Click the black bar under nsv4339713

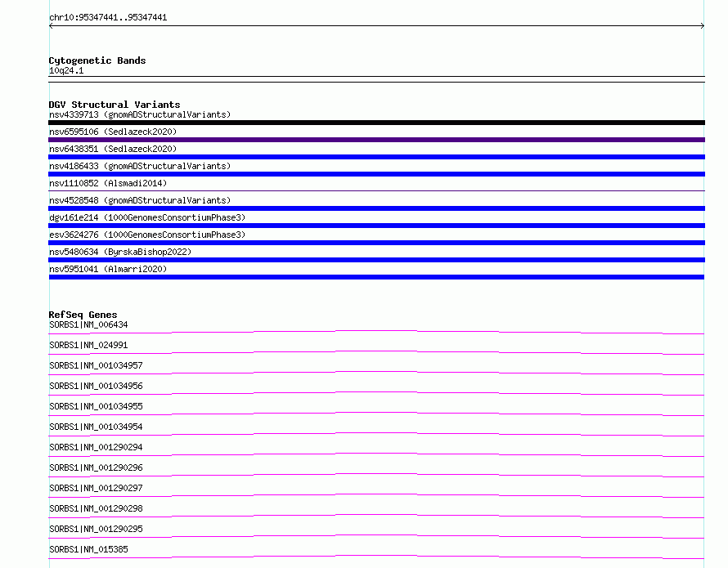tap(376, 123)
